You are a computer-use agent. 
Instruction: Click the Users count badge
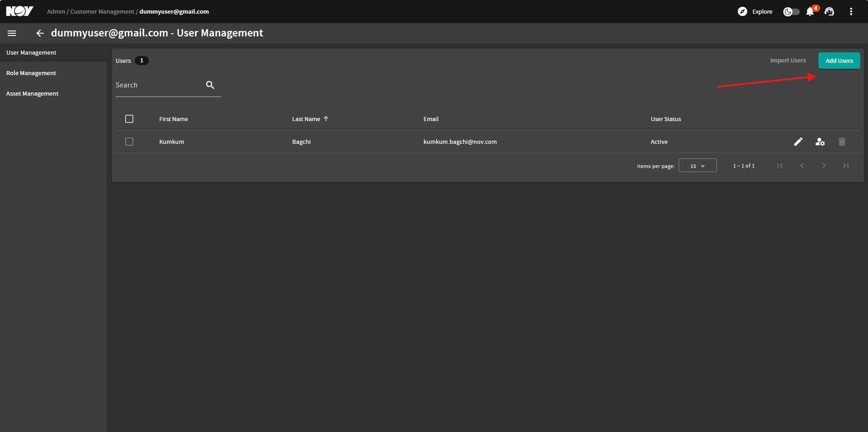[142, 61]
